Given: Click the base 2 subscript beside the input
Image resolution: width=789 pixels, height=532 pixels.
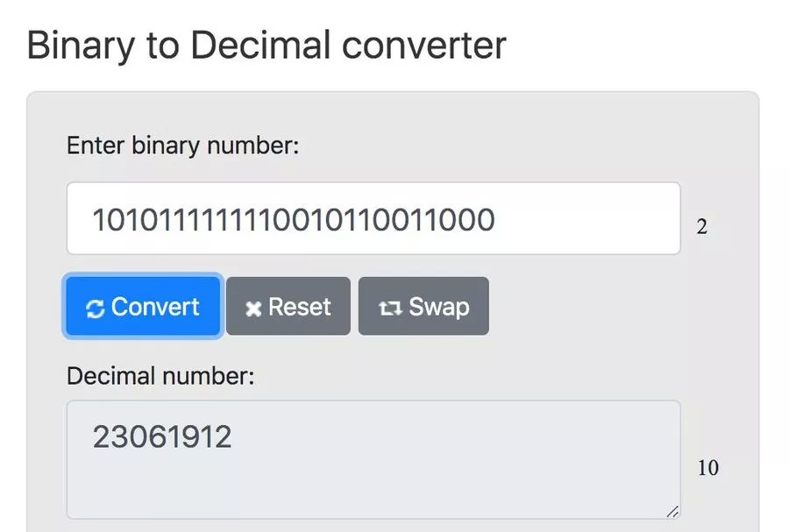Looking at the screenshot, I should coord(701,227).
